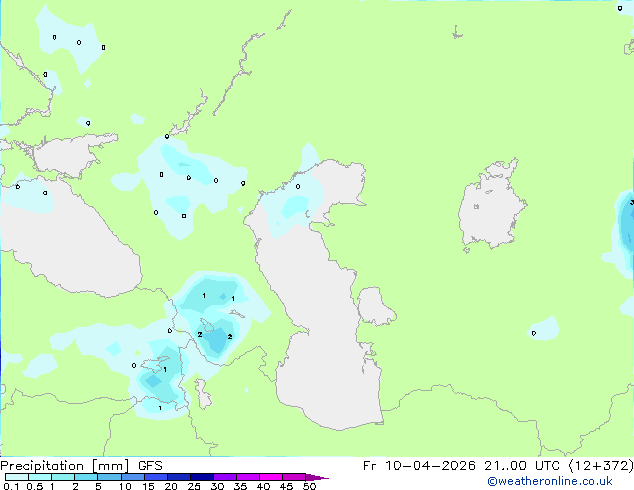
Task: Click the '35' legend scale value
Action: [240, 486]
